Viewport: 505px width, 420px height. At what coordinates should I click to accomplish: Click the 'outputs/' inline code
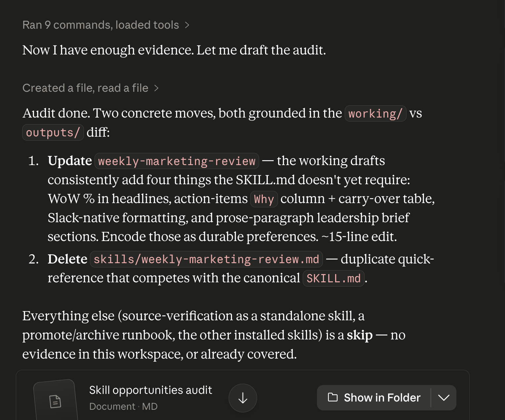(x=53, y=132)
